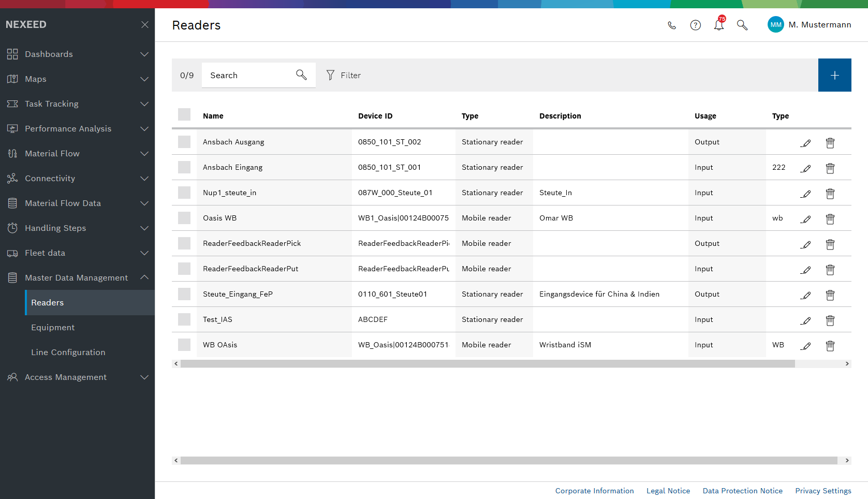Click the page bottom scrollbar right arrow
This screenshot has height=499, width=868.
point(847,461)
